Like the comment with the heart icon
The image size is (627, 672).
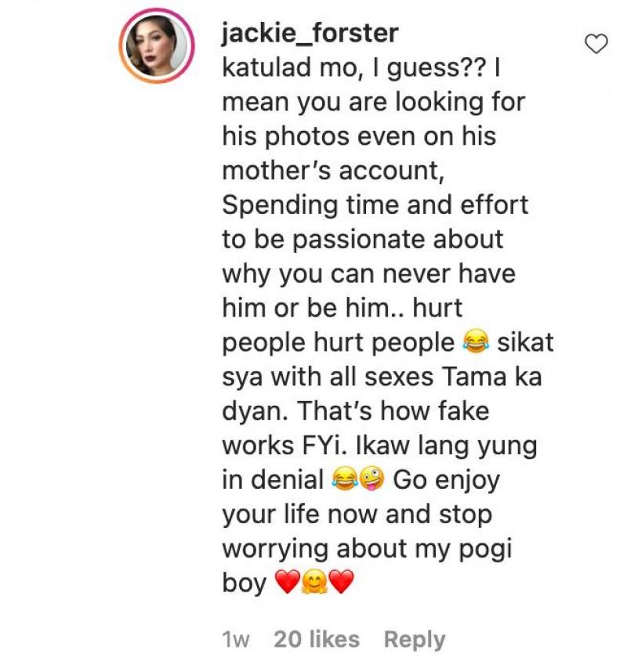[x=596, y=45]
